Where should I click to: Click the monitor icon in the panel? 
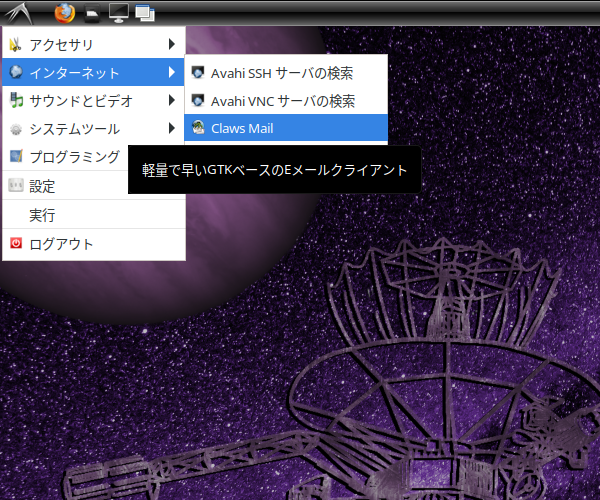coord(118,13)
